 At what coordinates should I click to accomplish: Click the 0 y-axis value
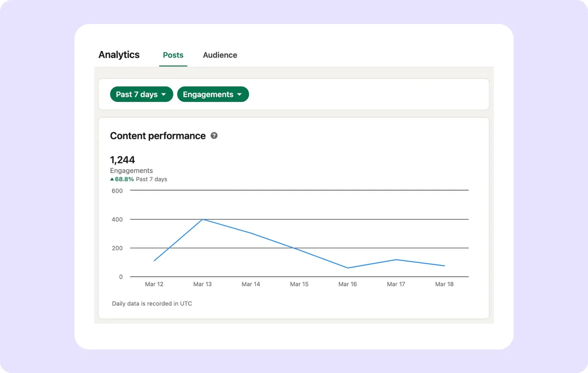click(x=121, y=277)
